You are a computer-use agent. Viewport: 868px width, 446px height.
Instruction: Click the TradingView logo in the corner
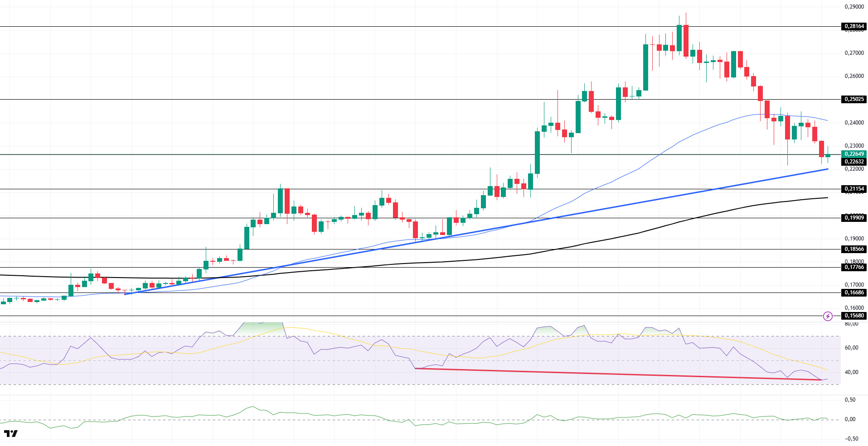[x=11, y=434]
